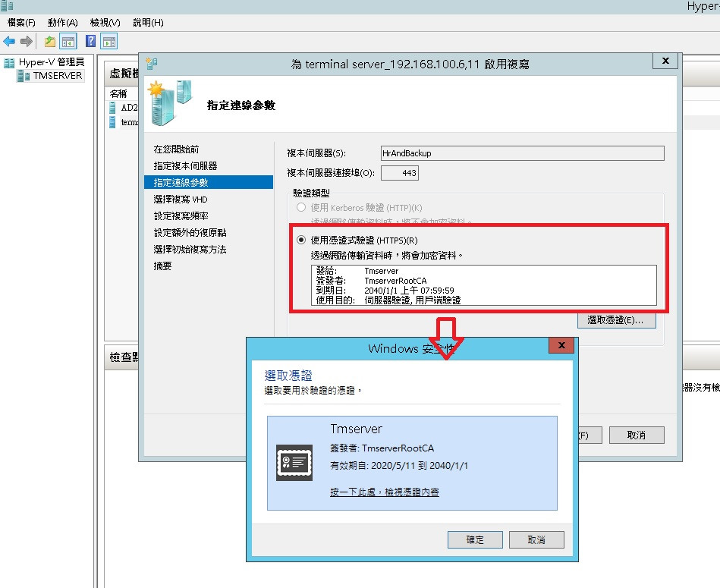Click the 有效期自: 2020/5/11 到 2040/1/1 text

(x=399, y=465)
